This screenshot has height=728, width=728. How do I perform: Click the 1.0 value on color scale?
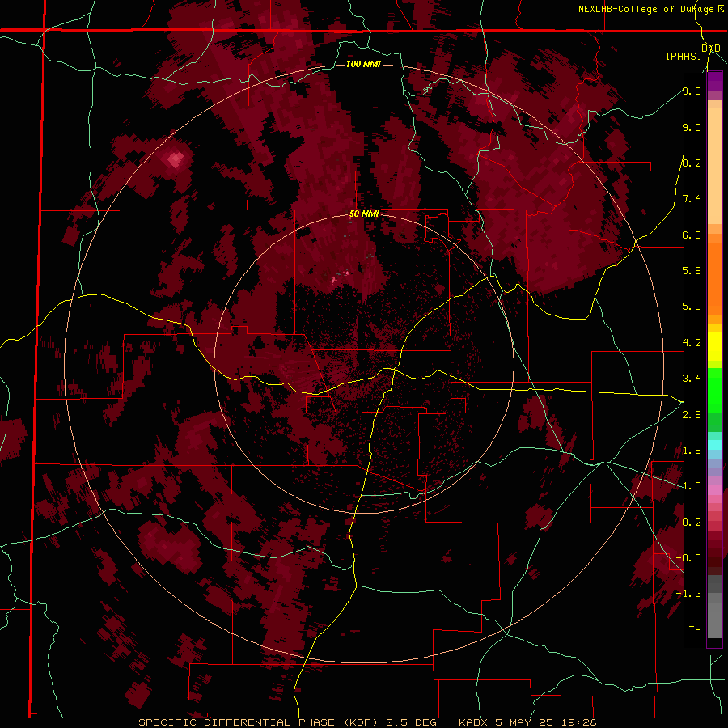(x=692, y=485)
